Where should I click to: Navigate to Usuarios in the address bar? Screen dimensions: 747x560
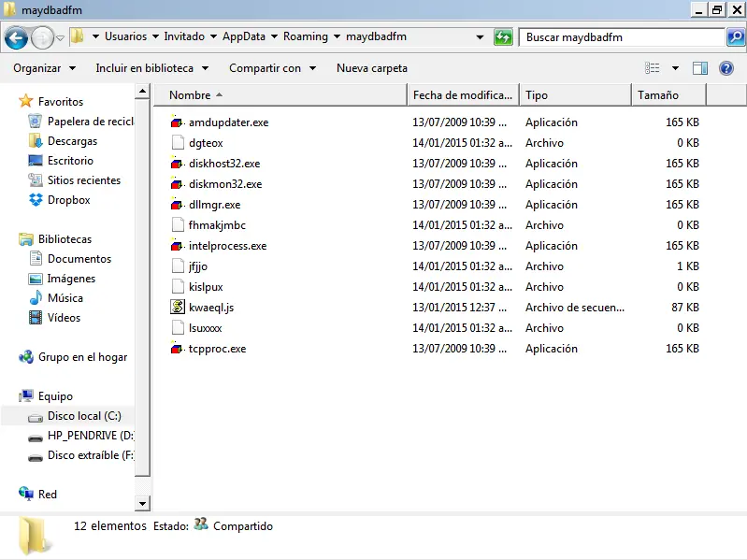(126, 36)
